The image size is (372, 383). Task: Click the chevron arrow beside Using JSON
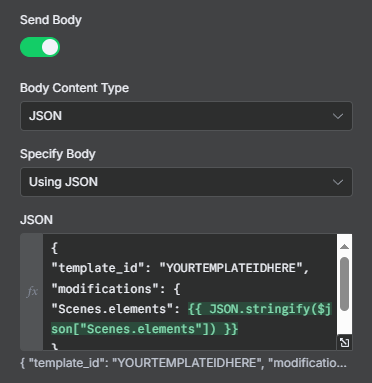click(x=338, y=182)
